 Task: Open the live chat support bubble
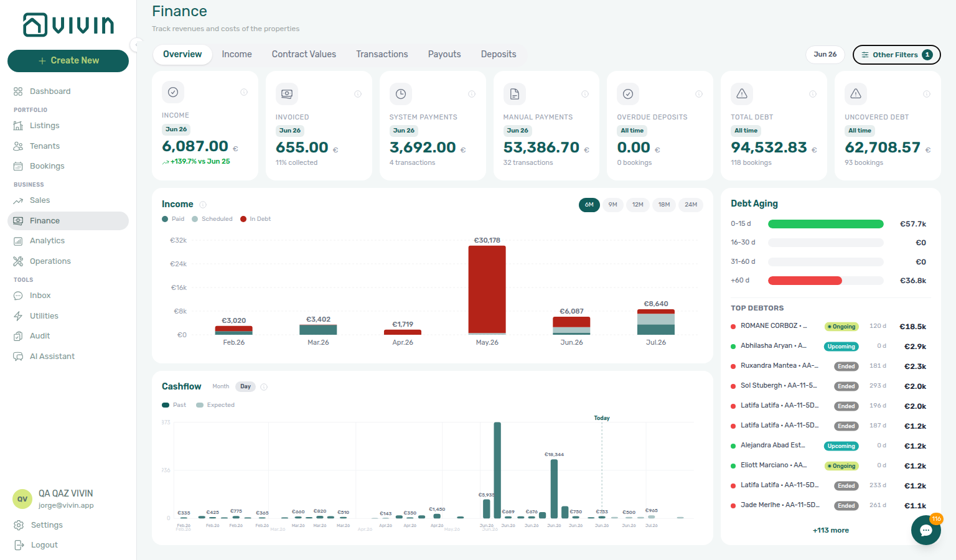(926, 530)
